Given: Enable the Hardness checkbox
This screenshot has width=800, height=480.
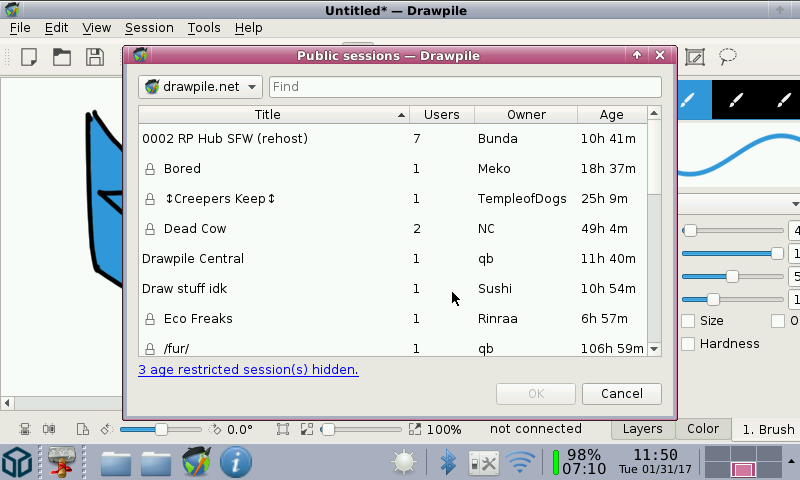Looking at the screenshot, I should pyautogui.click(x=688, y=344).
